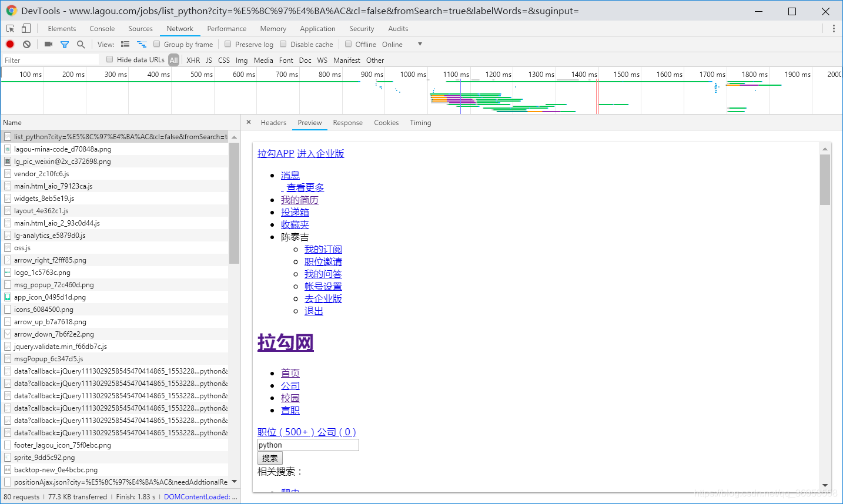Click the 拉勾APP link in preview
The width and height of the screenshot is (843, 504).
(x=276, y=153)
